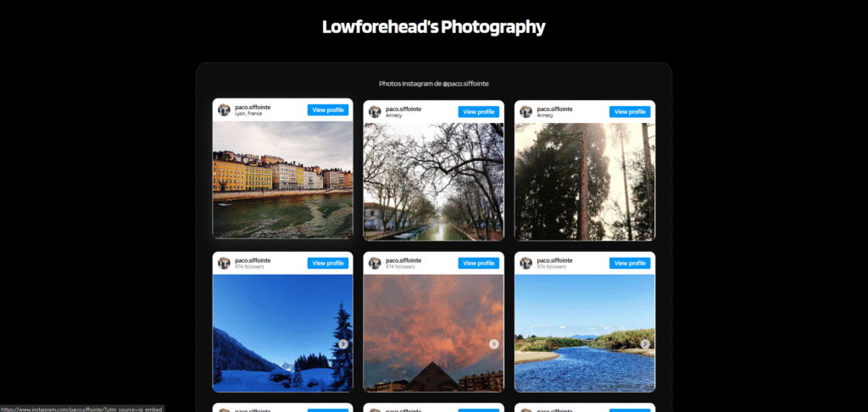Click the avatar on the Annecy bare-trees canal post
The image size is (868, 412).
pos(375,112)
